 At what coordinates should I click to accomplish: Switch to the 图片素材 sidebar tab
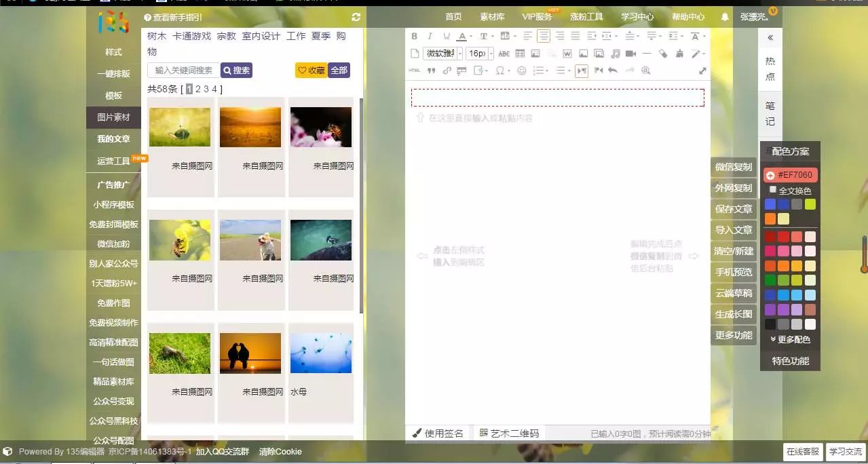pos(113,116)
